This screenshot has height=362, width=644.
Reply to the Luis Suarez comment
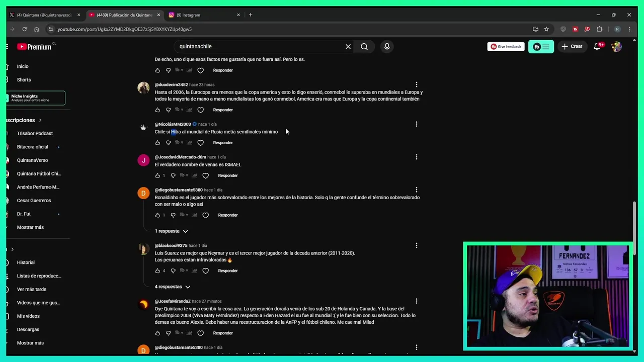click(x=228, y=270)
